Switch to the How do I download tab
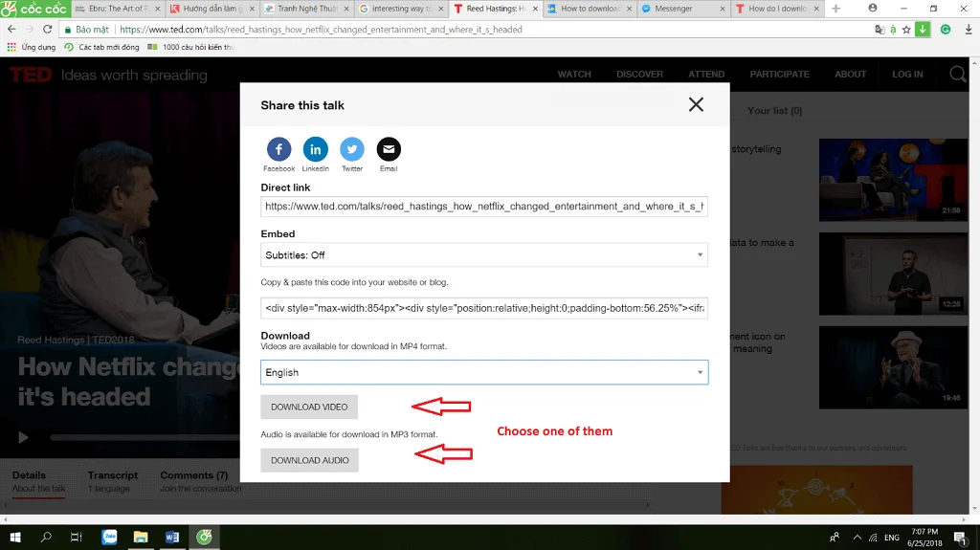This screenshot has height=550, width=980. pyautogui.click(x=777, y=9)
